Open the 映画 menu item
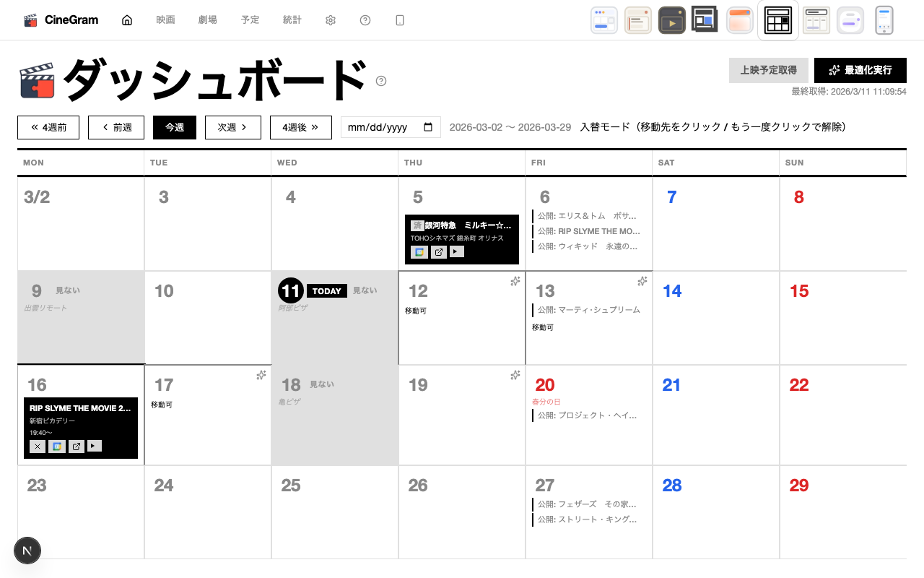This screenshot has width=924, height=578. (x=165, y=20)
